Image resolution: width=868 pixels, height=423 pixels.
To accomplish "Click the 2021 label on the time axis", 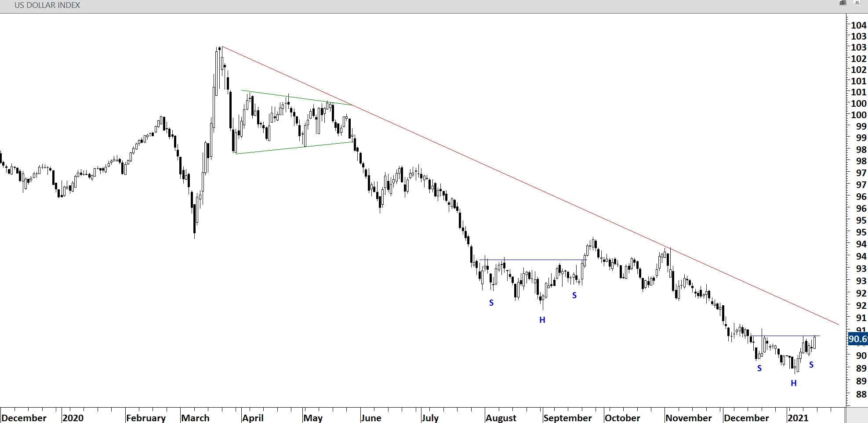I will 798,418.
